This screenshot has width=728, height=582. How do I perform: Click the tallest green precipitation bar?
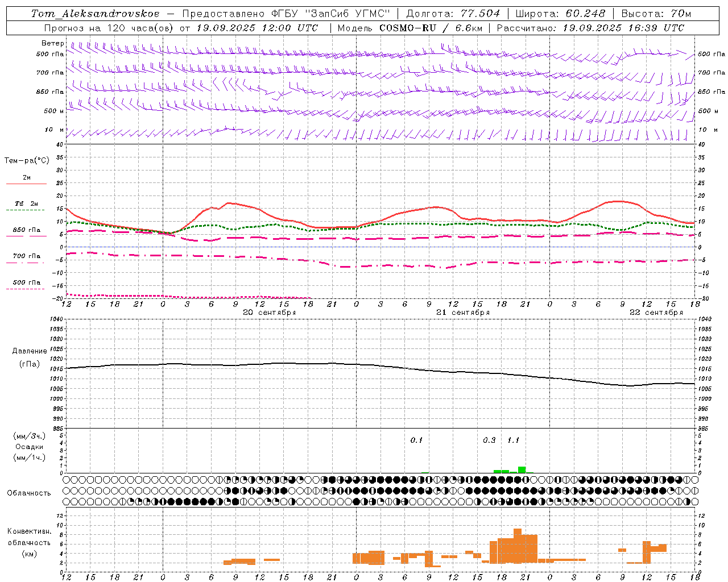point(522,469)
